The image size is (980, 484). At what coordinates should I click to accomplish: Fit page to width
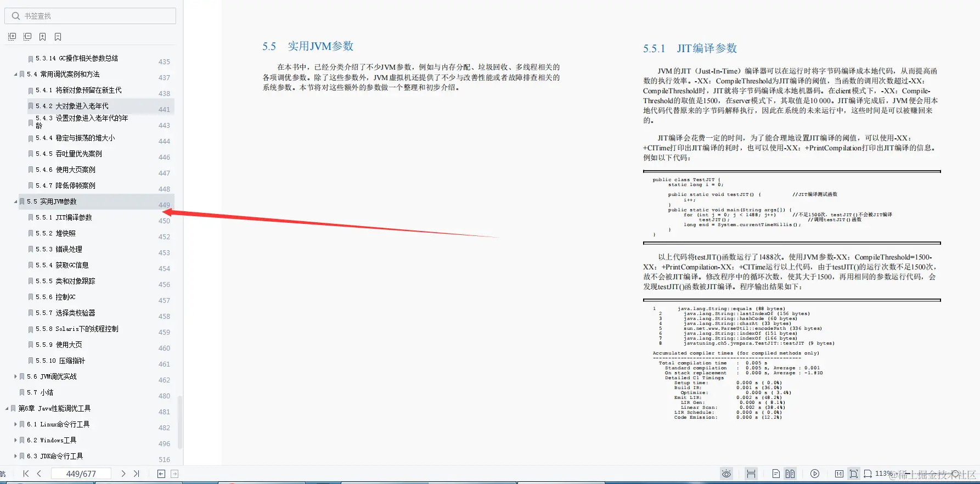(868, 474)
